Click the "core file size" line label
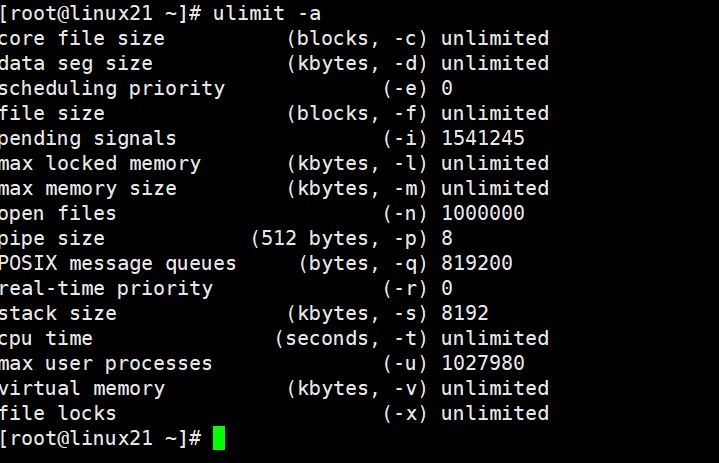This screenshot has height=463, width=719. point(82,38)
